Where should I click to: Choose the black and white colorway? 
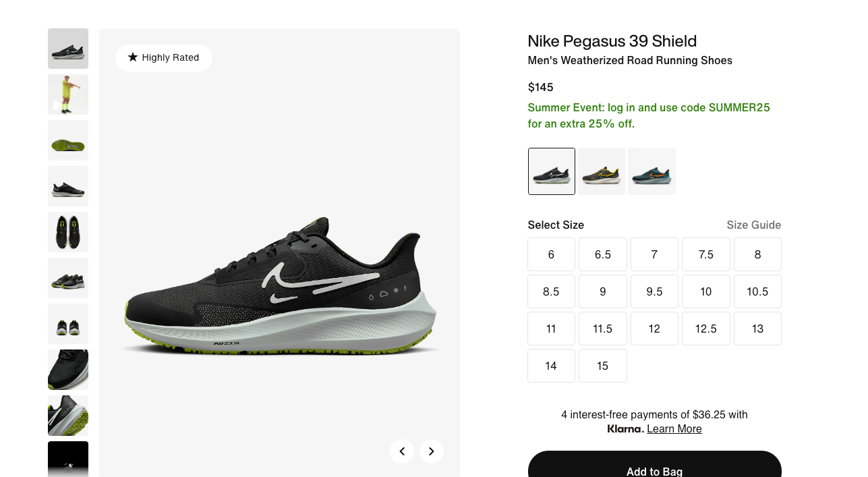click(x=552, y=171)
